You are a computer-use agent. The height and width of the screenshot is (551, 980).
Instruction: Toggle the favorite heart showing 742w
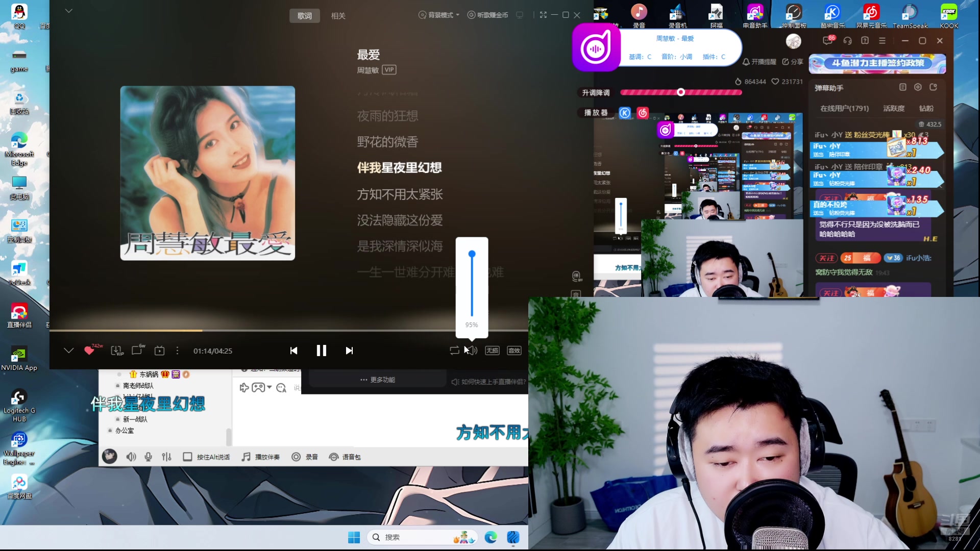89,350
